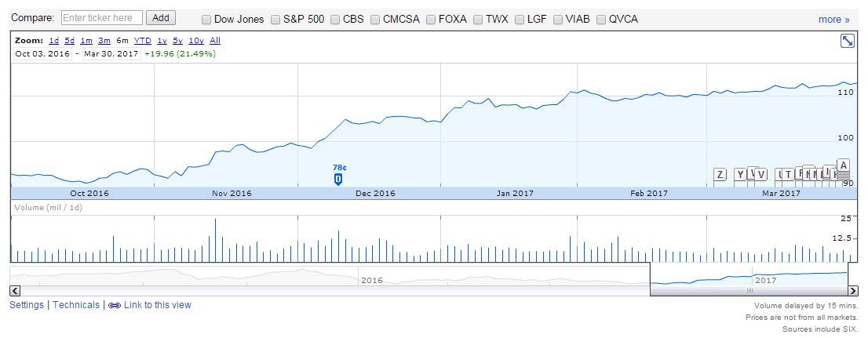Check the S&P 500 comparison box

pyautogui.click(x=275, y=20)
